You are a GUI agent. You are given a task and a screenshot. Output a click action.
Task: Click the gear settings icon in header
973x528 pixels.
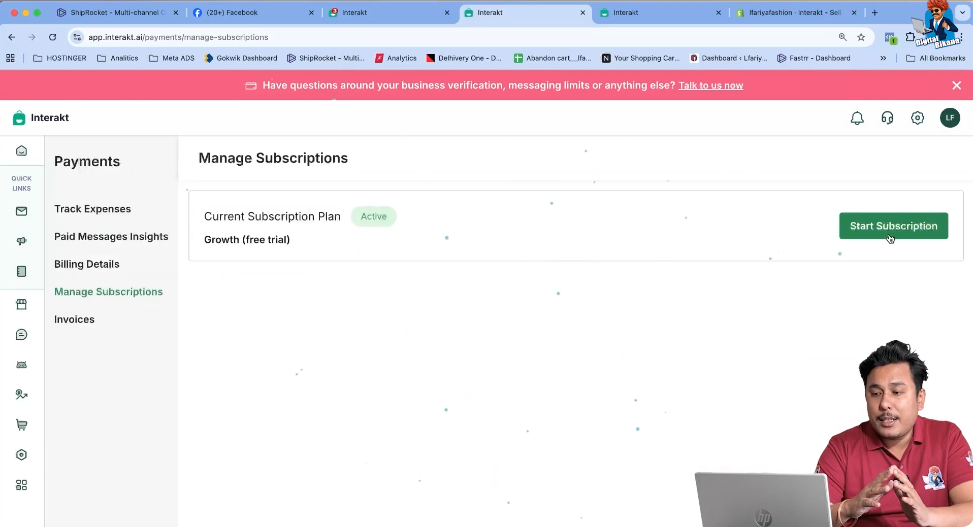coord(917,118)
